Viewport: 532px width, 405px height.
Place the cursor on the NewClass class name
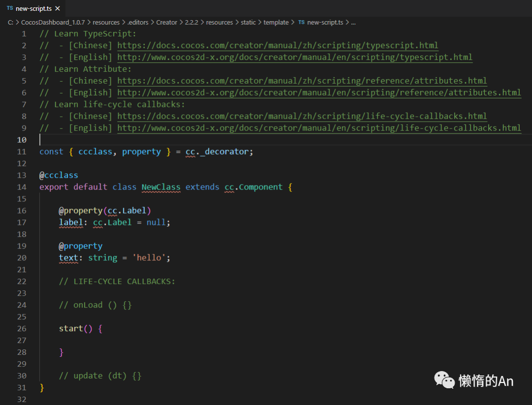tap(161, 187)
